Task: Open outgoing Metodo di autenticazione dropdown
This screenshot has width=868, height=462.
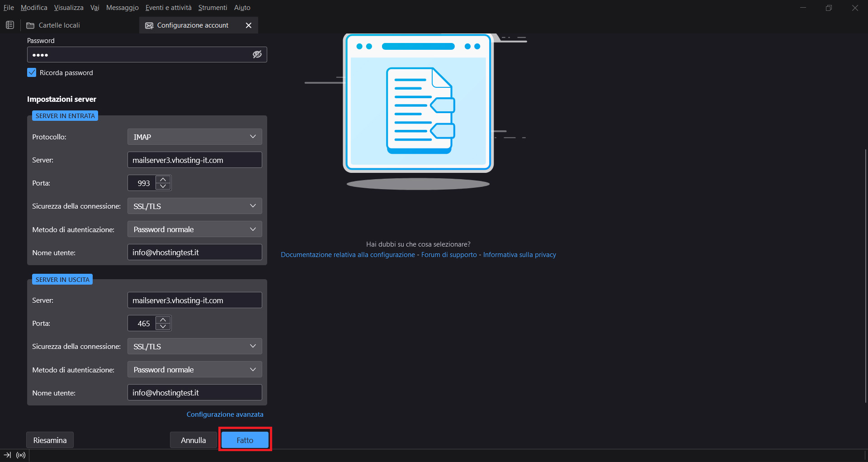Action: tap(194, 370)
